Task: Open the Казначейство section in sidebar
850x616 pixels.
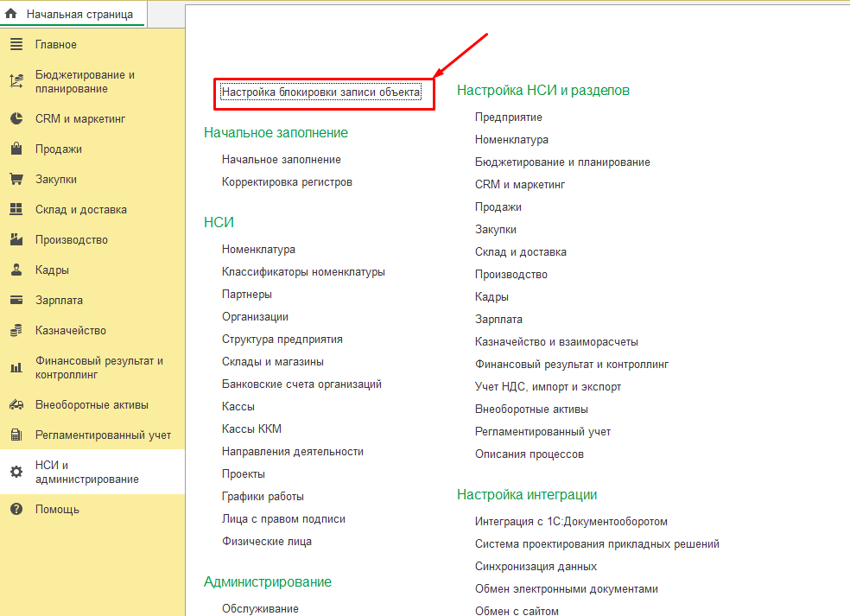Action: click(92, 330)
